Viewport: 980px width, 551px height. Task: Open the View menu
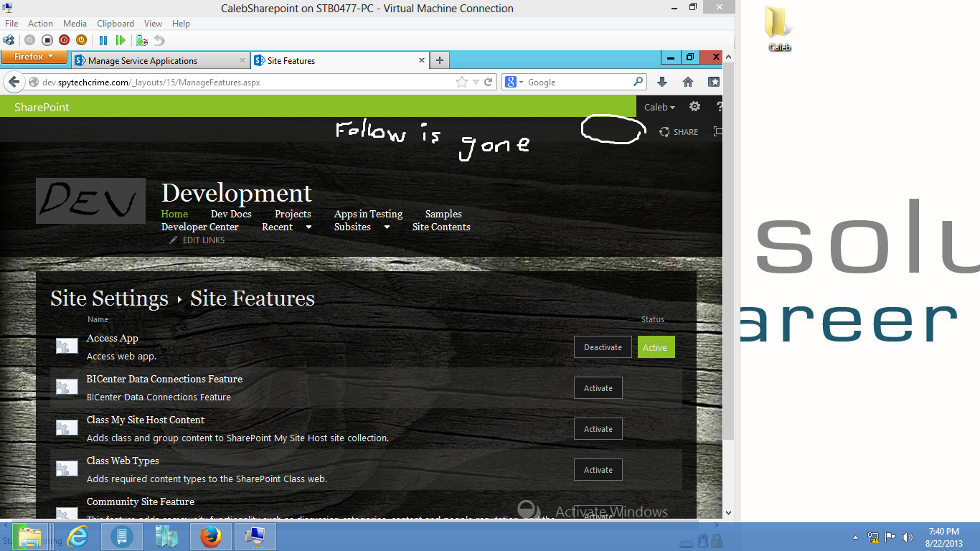pyautogui.click(x=153, y=24)
